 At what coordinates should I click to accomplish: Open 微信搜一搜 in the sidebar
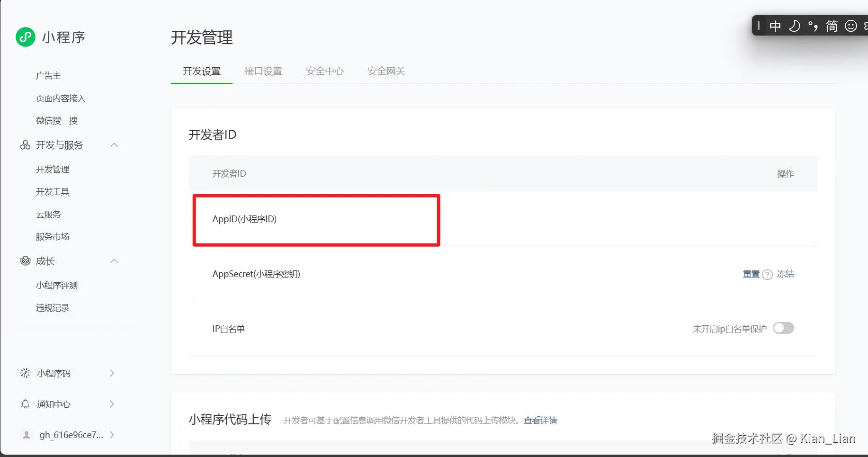pyautogui.click(x=57, y=121)
